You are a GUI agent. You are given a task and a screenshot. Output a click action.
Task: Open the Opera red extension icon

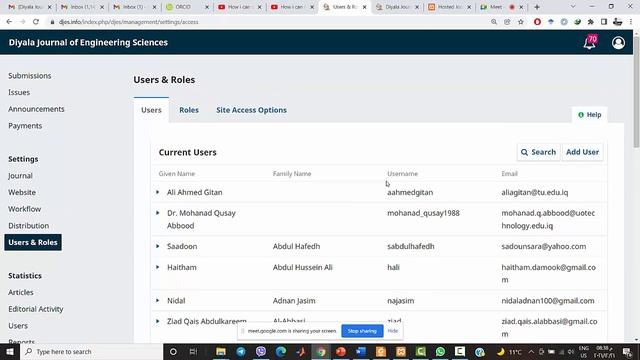coord(537,22)
